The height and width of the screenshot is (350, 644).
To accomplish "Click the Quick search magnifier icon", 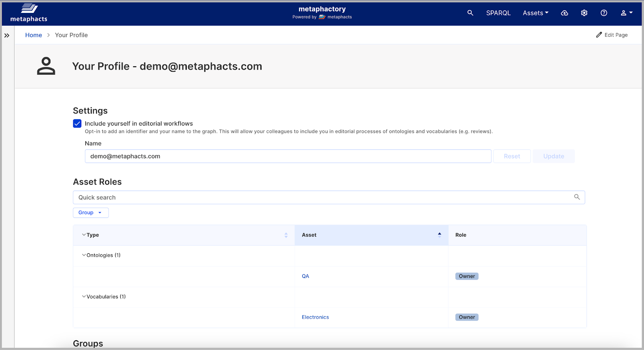I will [x=577, y=197].
